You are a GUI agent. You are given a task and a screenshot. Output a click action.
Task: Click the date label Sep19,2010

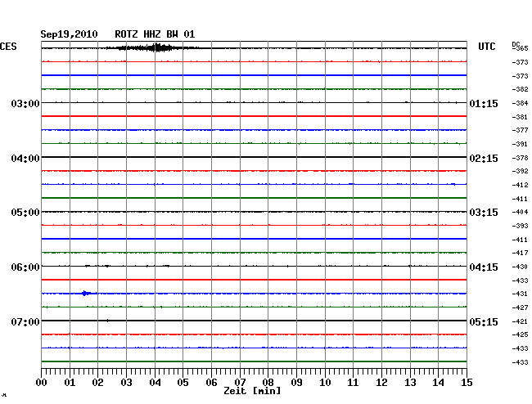point(69,34)
